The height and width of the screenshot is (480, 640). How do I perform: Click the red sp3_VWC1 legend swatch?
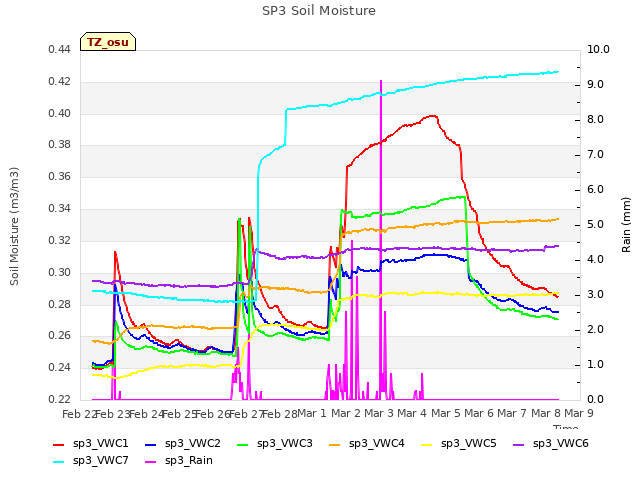[59, 444]
